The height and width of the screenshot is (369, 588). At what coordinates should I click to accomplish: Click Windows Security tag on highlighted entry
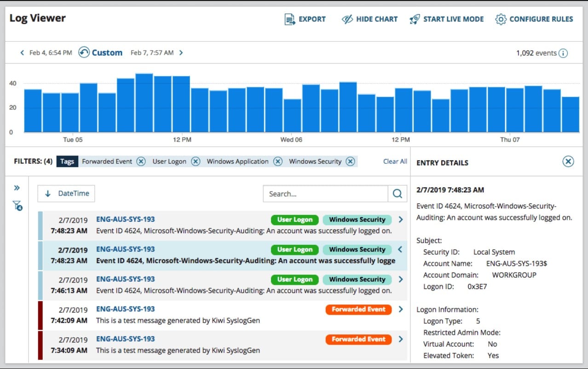point(357,249)
